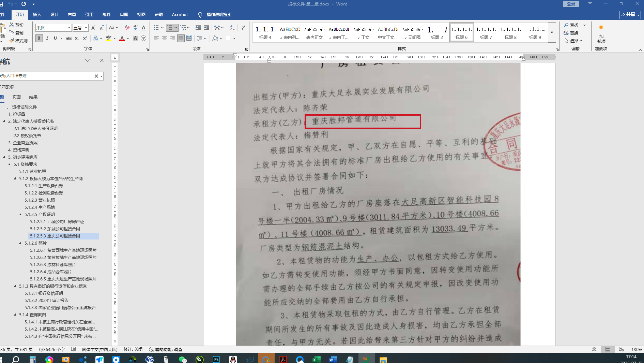644x363 pixels.
Task: Open the 设计 (Design) ribbon tab
Action: (x=54, y=15)
